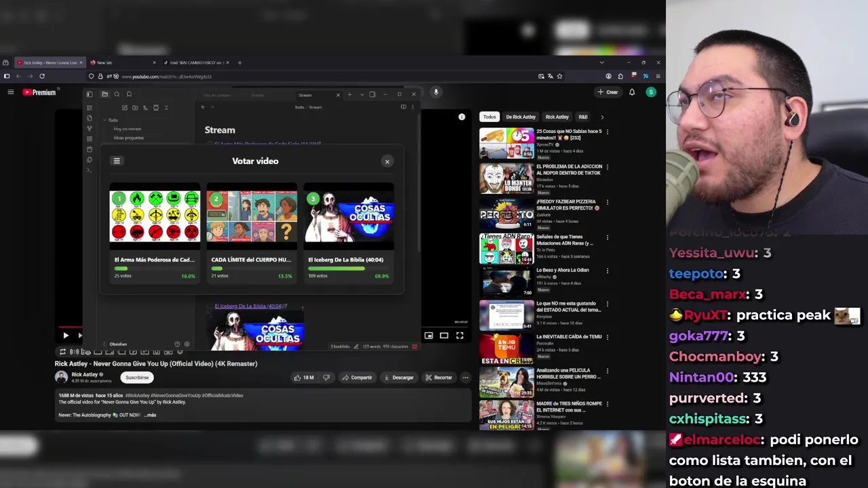Viewport: 868px width, 488px height.
Task: Switch to TikTok Find browser tab
Action: pyautogui.click(x=195, y=62)
